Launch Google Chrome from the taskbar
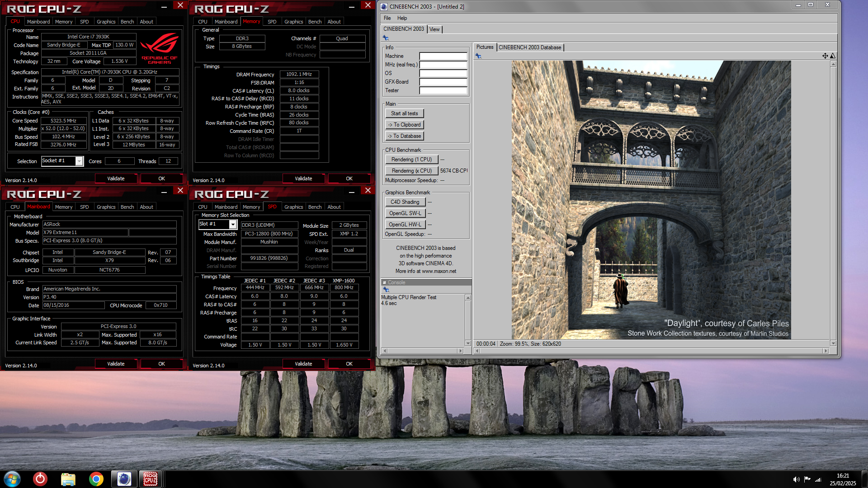Screen dimensions: 868x488 coord(96,479)
